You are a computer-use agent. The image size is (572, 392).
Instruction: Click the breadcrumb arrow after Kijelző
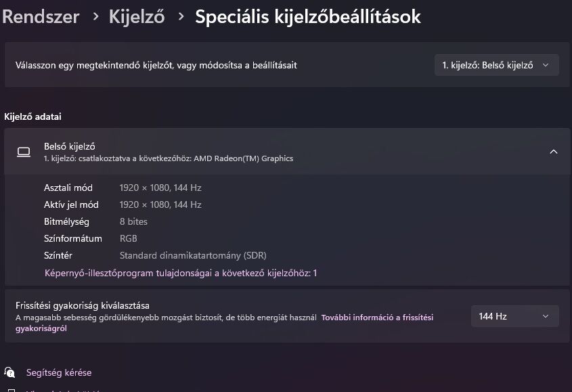180,16
